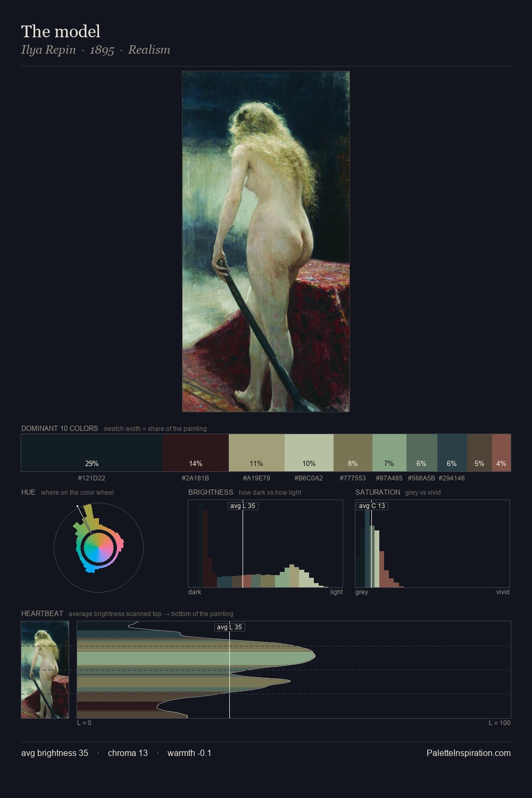The height and width of the screenshot is (798, 532).
Task: Click the 'SATURATION' section heading
Action: pos(378,492)
